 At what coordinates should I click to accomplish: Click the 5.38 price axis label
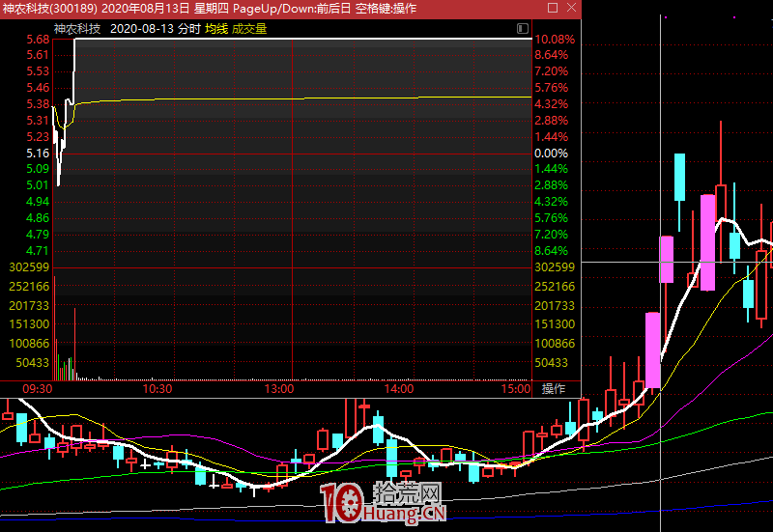click(38, 104)
